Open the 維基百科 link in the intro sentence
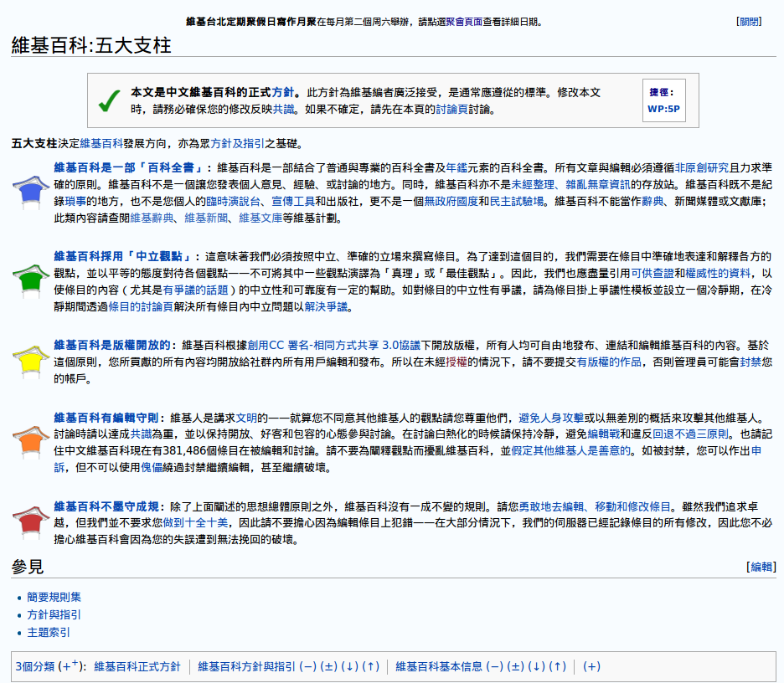This screenshot has width=784, height=683. click(x=101, y=143)
